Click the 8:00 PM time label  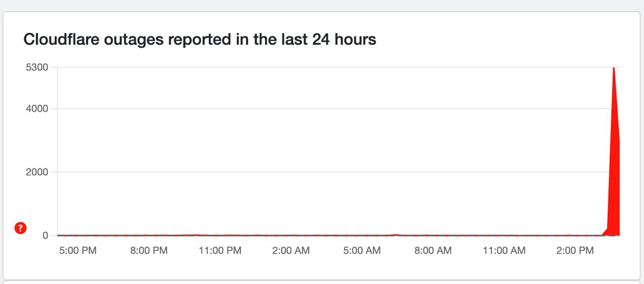click(149, 251)
